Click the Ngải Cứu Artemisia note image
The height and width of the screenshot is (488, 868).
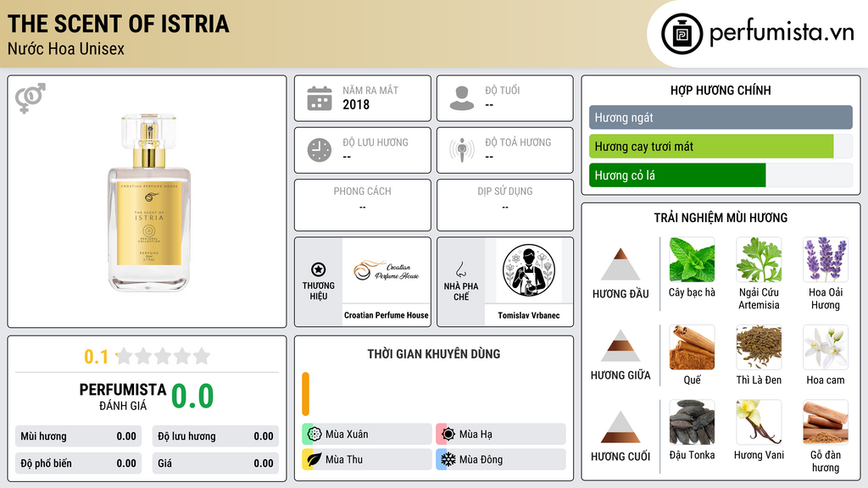click(x=759, y=259)
